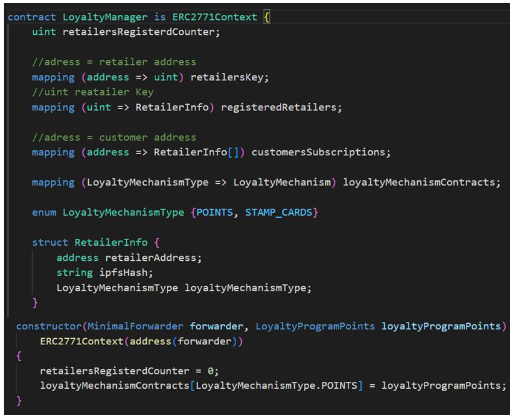The height and width of the screenshot is (420, 513).
Task: Click the highlighted opening brace after ERC2771Context
Action: click(x=267, y=17)
